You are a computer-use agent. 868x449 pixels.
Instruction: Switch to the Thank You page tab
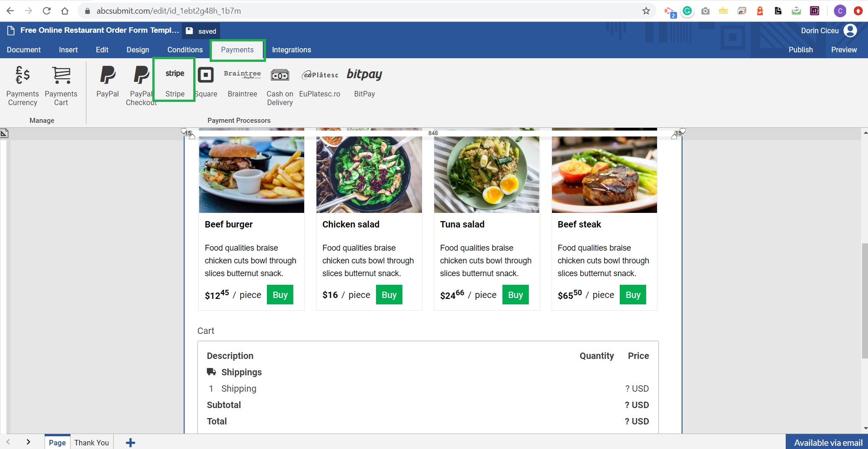[x=91, y=443]
